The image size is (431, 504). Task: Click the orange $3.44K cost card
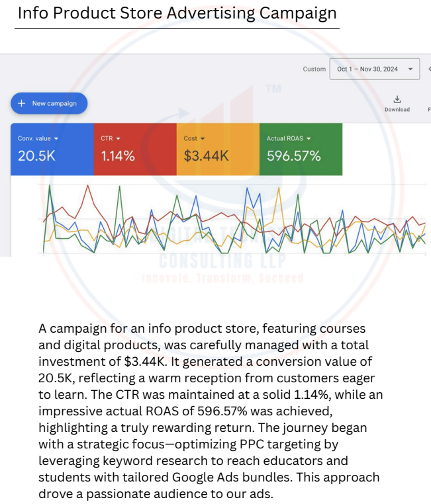(218, 149)
